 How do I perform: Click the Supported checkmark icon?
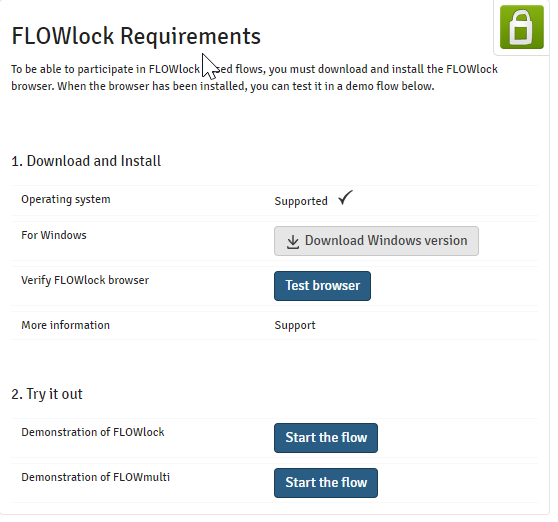pos(345,197)
